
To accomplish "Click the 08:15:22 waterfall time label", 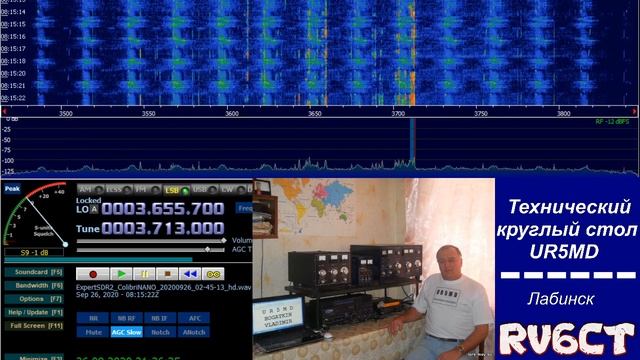I will coord(13,98).
